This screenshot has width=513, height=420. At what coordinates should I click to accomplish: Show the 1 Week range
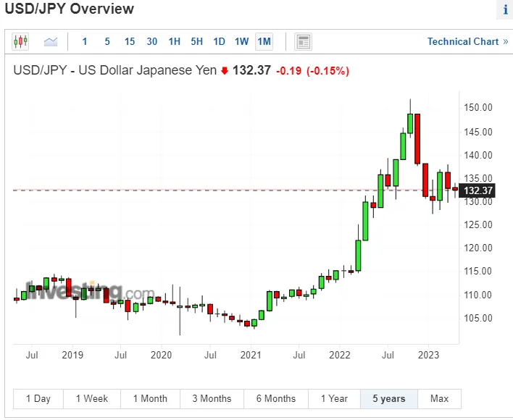[92, 399]
